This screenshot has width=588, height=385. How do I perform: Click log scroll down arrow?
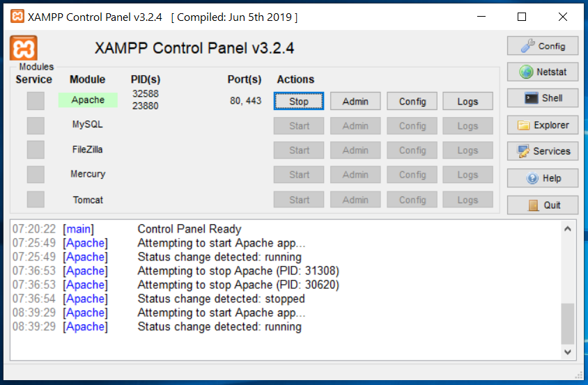(x=567, y=352)
